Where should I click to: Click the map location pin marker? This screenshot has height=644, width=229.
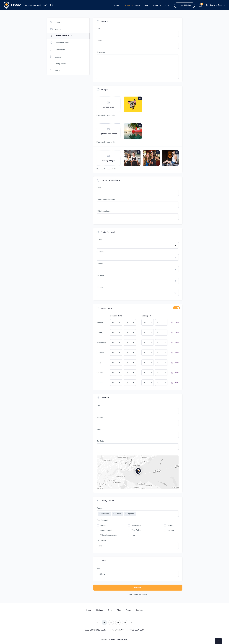[x=138, y=471]
